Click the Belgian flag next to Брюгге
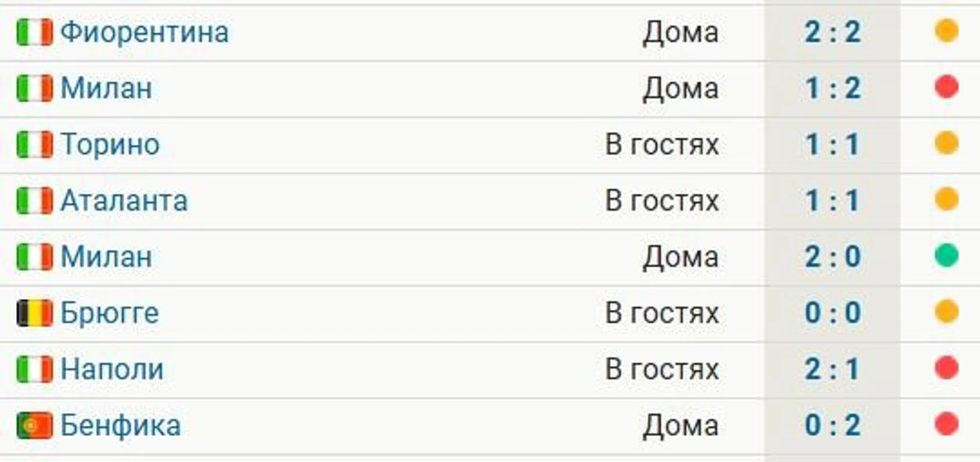The width and height of the screenshot is (980, 462). click(x=35, y=313)
